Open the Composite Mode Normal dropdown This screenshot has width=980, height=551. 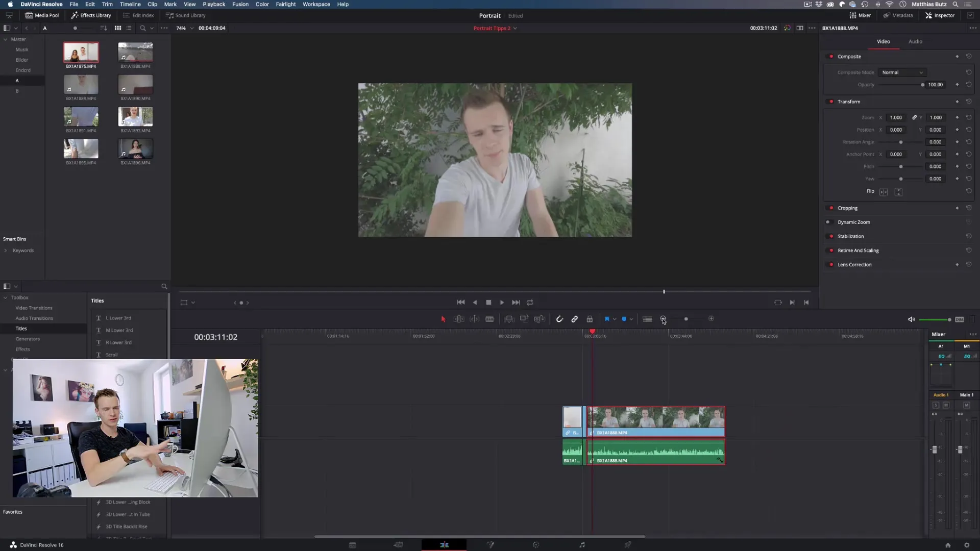click(902, 72)
